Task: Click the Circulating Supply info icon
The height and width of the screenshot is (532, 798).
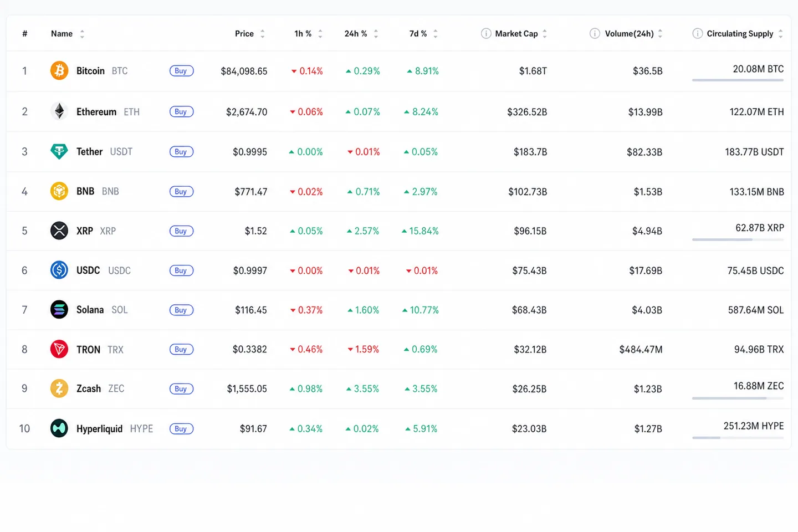Action: point(698,33)
